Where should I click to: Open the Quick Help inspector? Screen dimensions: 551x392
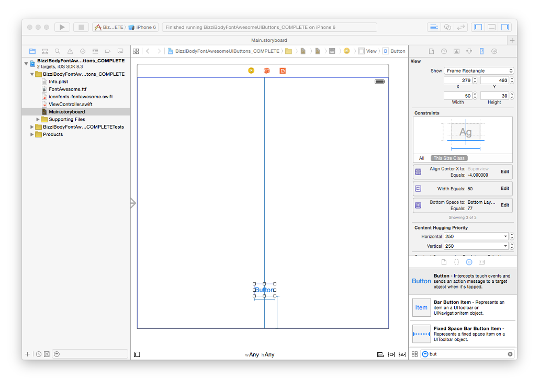444,51
